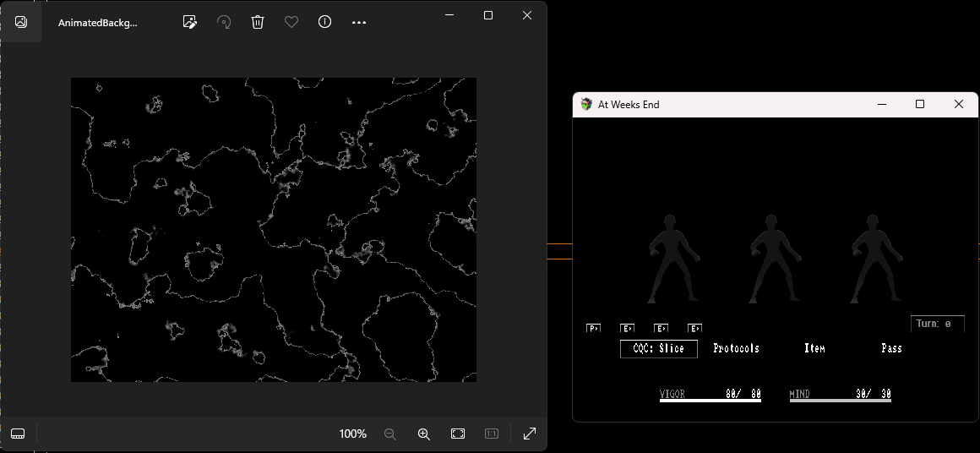The width and height of the screenshot is (980, 453).
Task: Maximize the Photos window
Action: coord(488,15)
